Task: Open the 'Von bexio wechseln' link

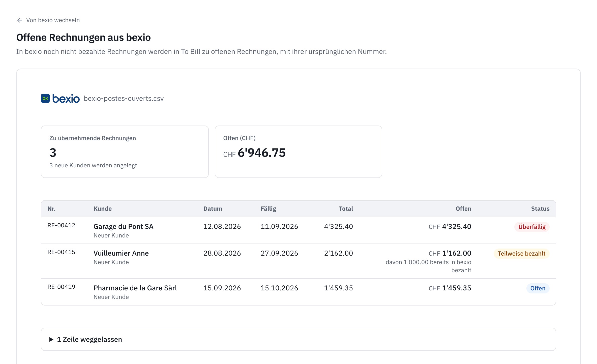Action: tap(48, 20)
